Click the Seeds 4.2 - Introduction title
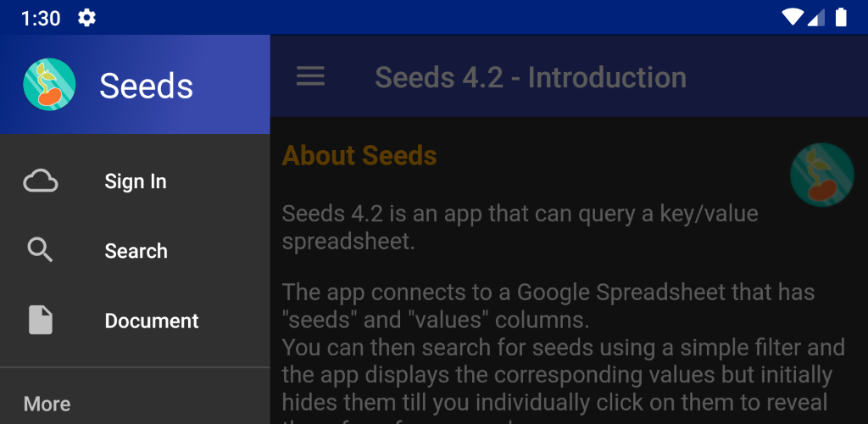The width and height of the screenshot is (868, 424). pyautogui.click(x=531, y=77)
